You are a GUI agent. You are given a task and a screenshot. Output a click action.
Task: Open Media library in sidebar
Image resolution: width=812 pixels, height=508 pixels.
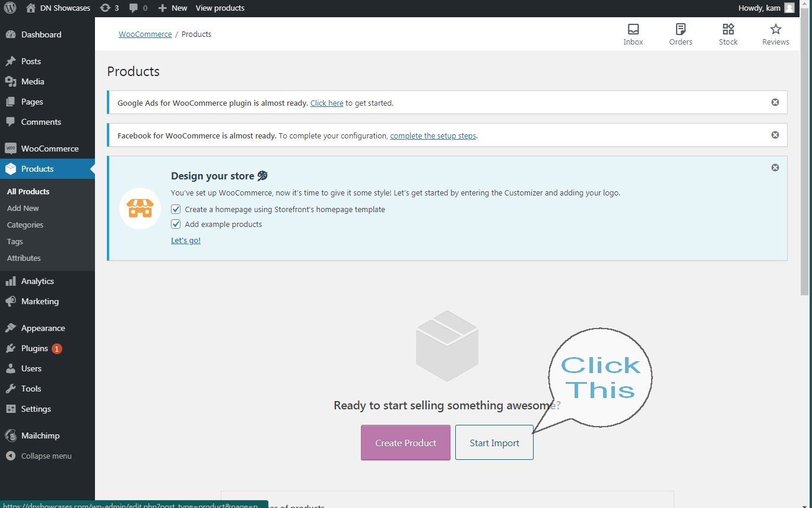pyautogui.click(x=47, y=81)
